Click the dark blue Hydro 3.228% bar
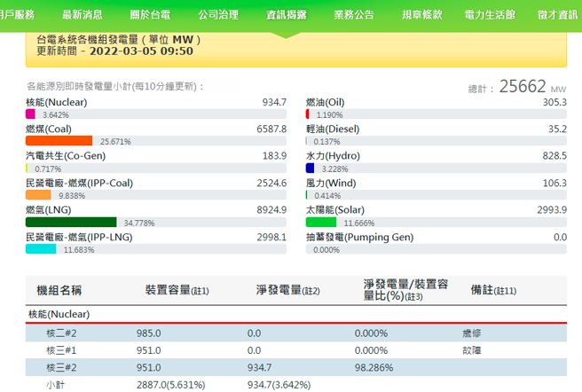 pyautogui.click(x=310, y=168)
